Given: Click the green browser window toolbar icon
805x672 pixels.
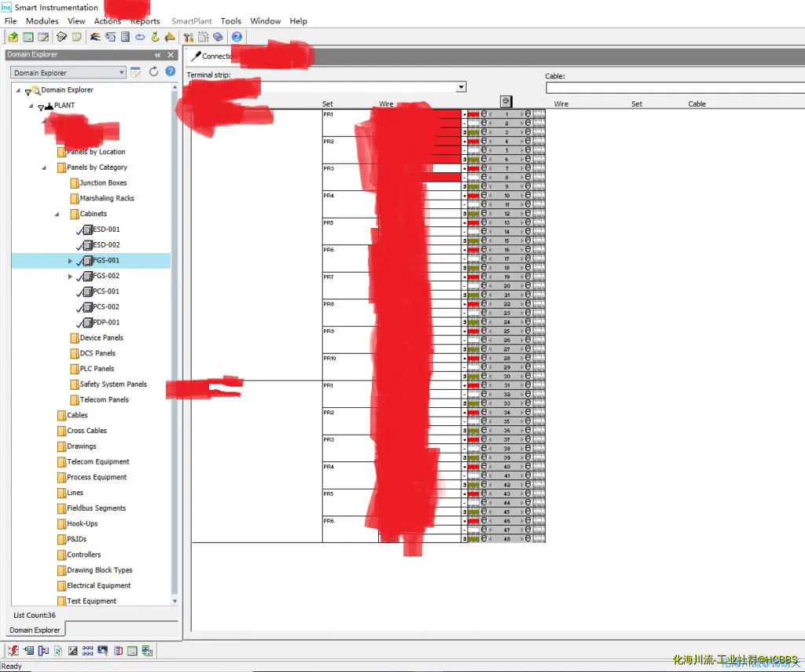Looking at the screenshot, I should click(28, 37).
